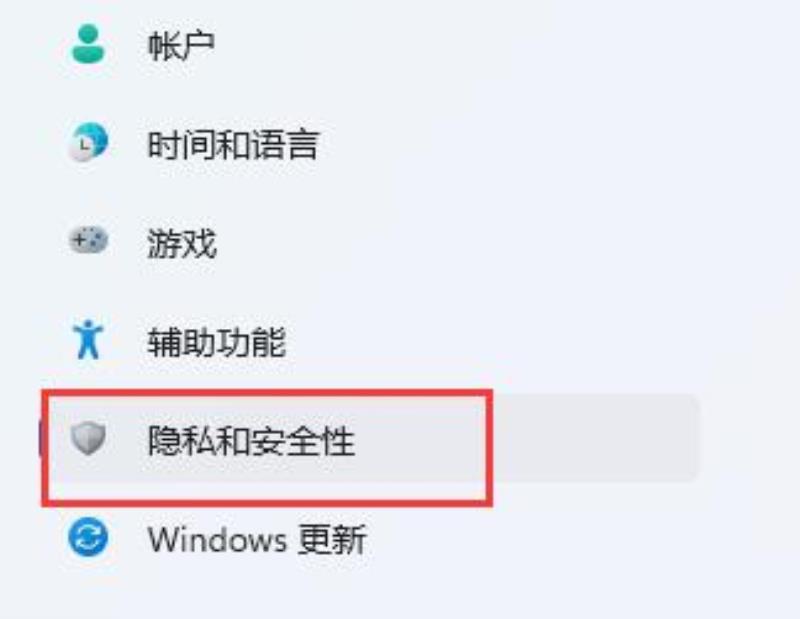
Task: Open the 时间和语言 text label
Action: coord(233,145)
